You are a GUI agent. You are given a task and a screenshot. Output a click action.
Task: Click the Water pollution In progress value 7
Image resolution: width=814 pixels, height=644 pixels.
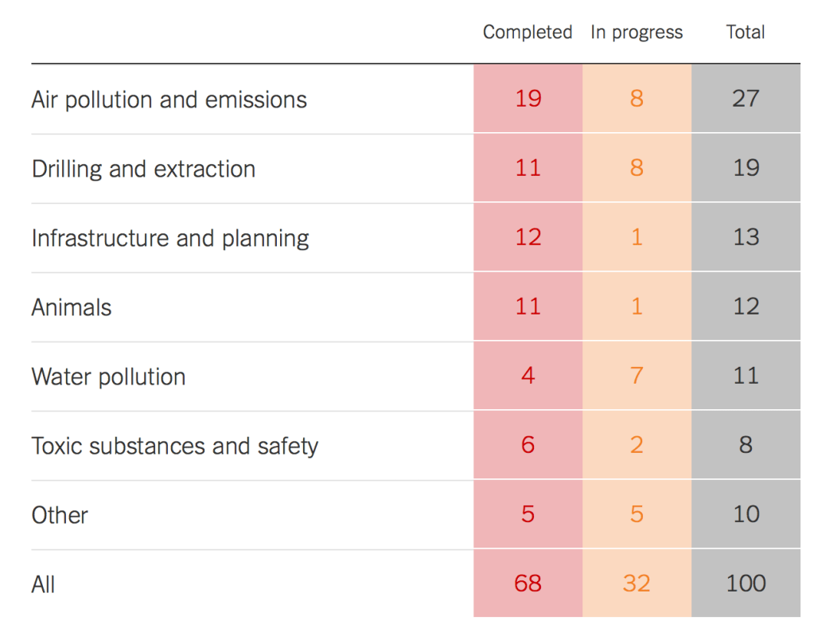coord(637,376)
